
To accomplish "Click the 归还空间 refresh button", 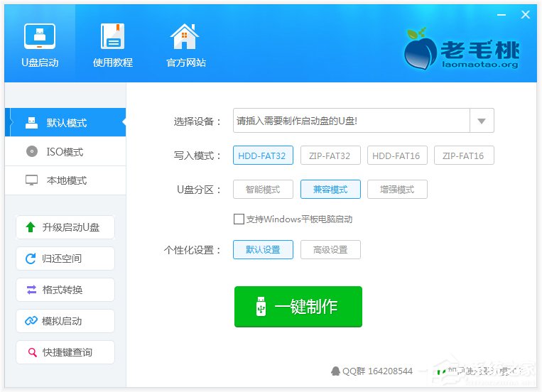I will pyautogui.click(x=65, y=258).
